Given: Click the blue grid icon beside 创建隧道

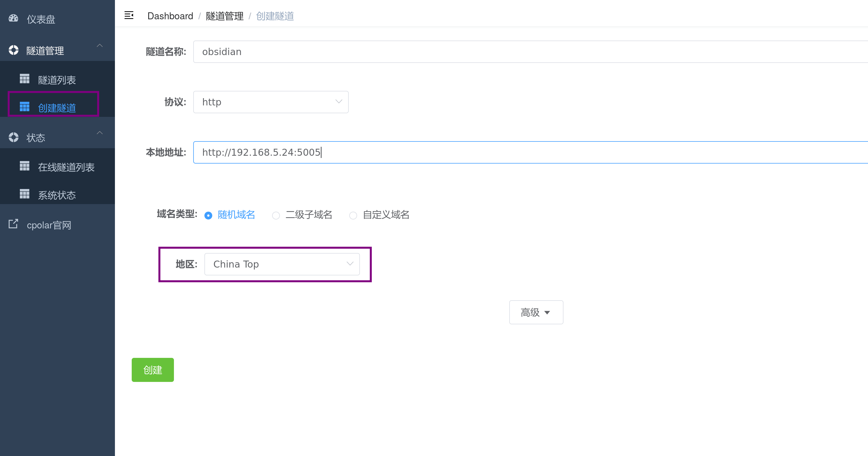Looking at the screenshot, I should point(24,107).
